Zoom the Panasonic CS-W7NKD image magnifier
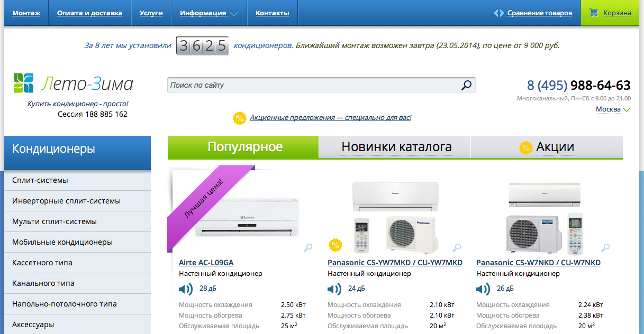The width and height of the screenshot is (644, 334). (x=605, y=247)
